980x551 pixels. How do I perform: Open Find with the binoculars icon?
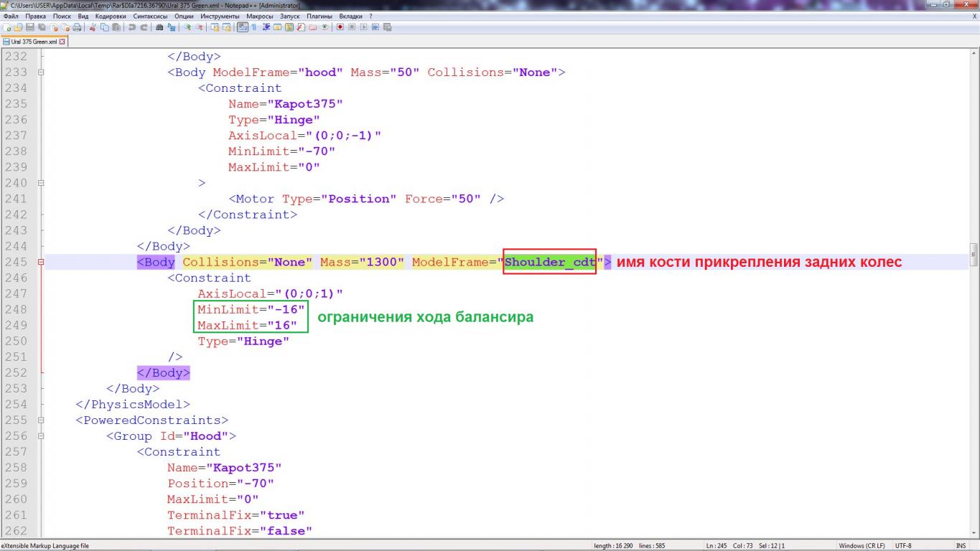coord(159,28)
